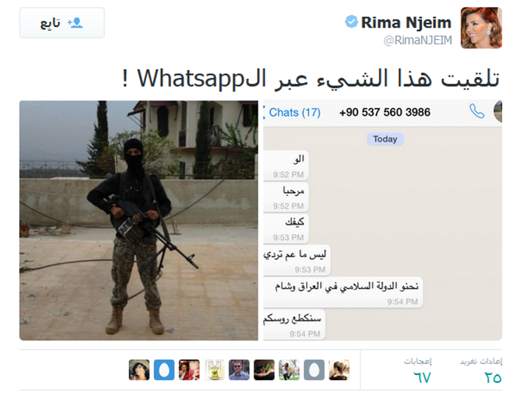Viewport: 532px width, 400px height.
Task: Click the blue verified badge icon
Action: coord(351,21)
